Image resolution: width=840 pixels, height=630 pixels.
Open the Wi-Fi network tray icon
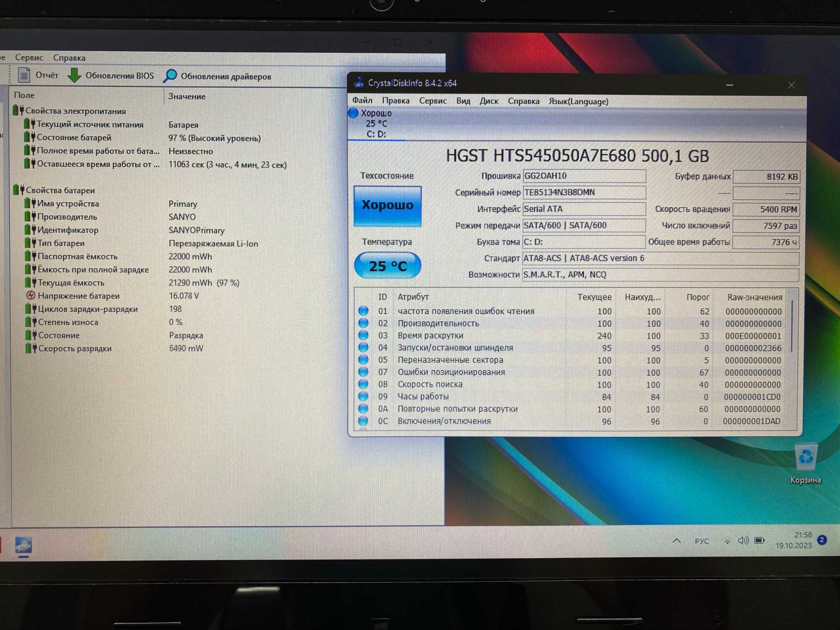click(x=727, y=541)
